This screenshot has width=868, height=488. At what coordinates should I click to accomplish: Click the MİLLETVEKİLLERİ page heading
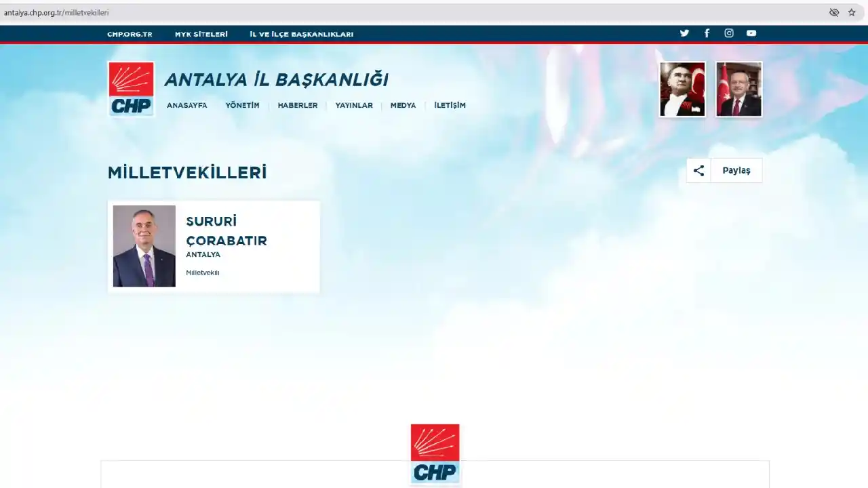click(x=187, y=173)
